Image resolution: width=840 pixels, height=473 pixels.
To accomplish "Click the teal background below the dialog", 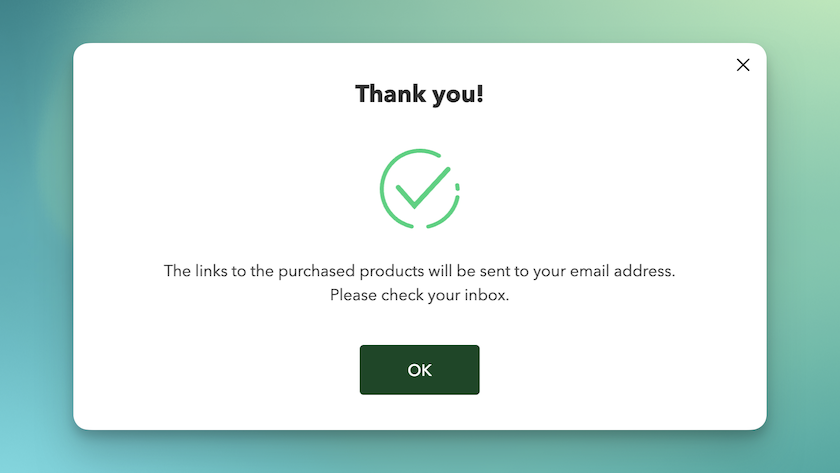I will click(419, 453).
